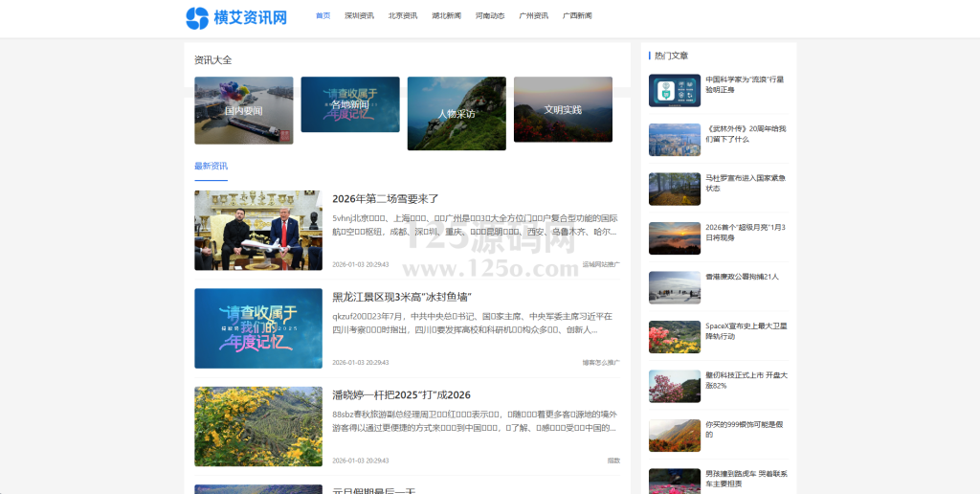Open 你买的999银饰可能是假的 sidebar article

coord(745,429)
